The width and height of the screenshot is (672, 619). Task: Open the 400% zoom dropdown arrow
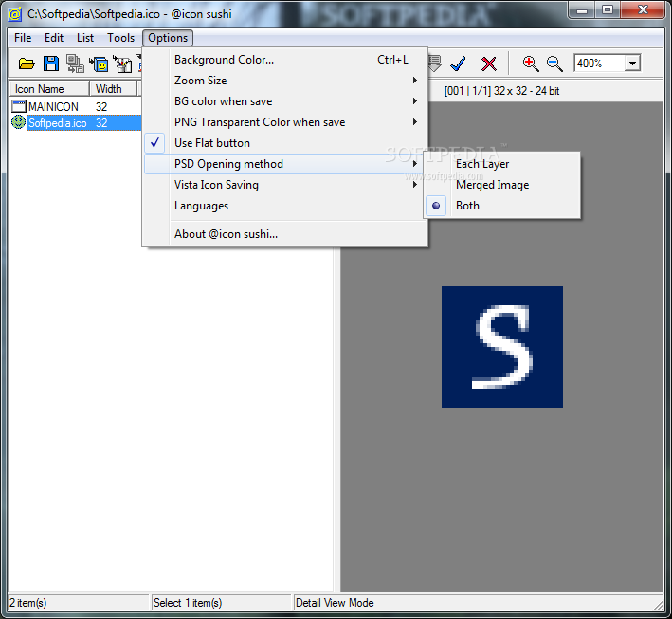632,64
